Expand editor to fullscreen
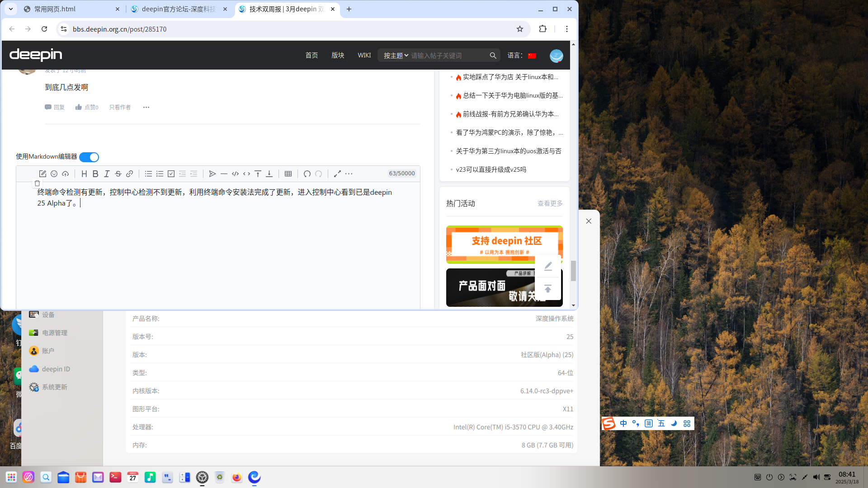Image resolution: width=868 pixels, height=488 pixels. tap(337, 174)
